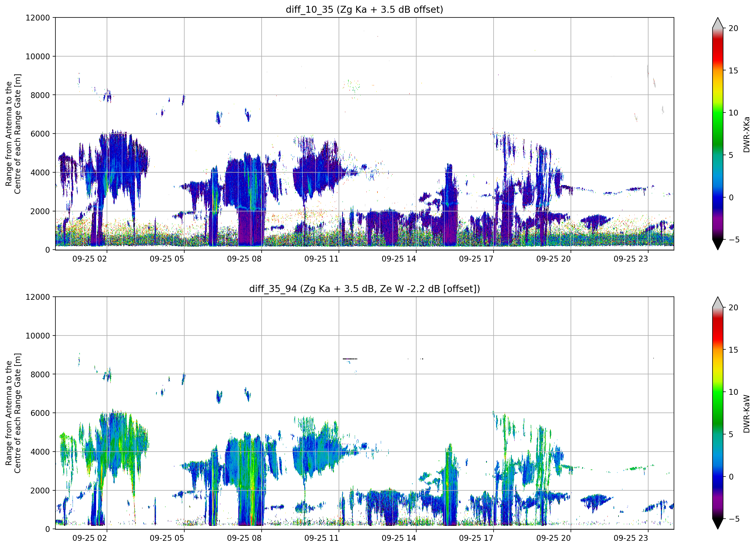The height and width of the screenshot is (548, 756).
Task: Click '09-25 14' tick under bottom plot
Action: pos(399,538)
